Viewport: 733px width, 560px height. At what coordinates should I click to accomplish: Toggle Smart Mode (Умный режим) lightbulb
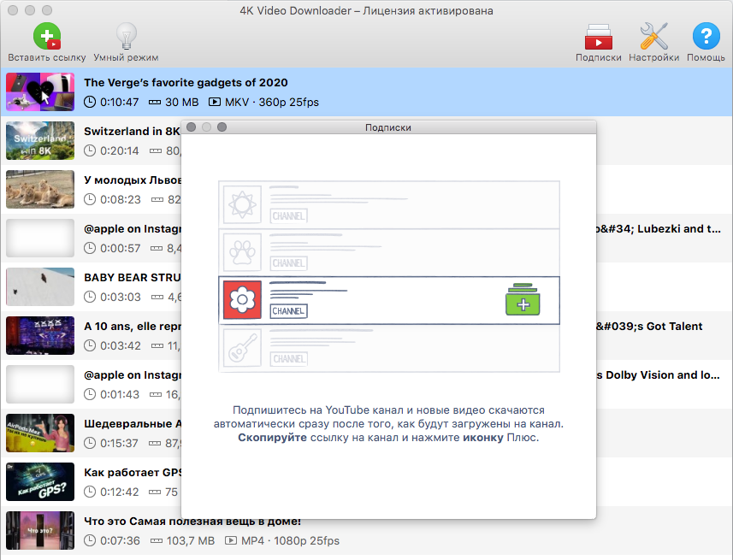coord(126,37)
